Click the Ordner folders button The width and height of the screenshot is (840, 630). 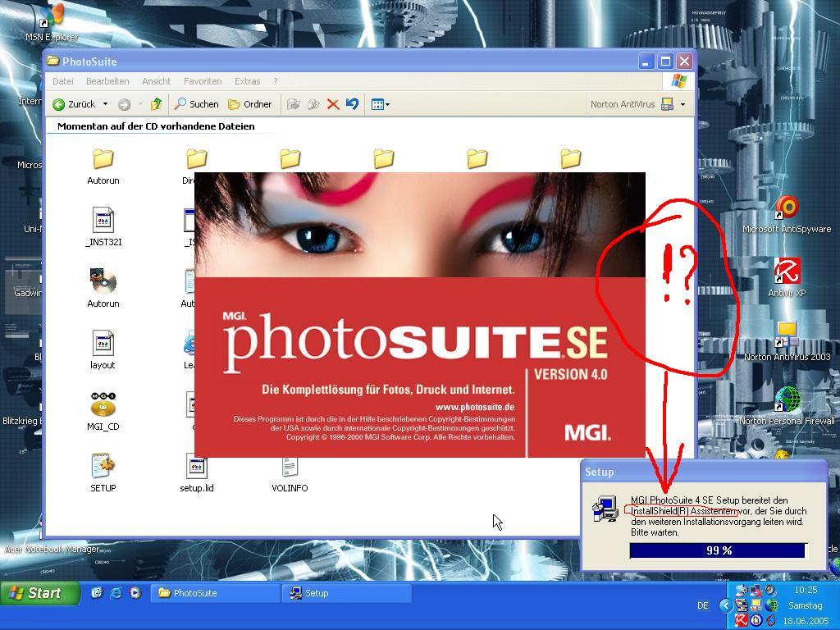[249, 104]
